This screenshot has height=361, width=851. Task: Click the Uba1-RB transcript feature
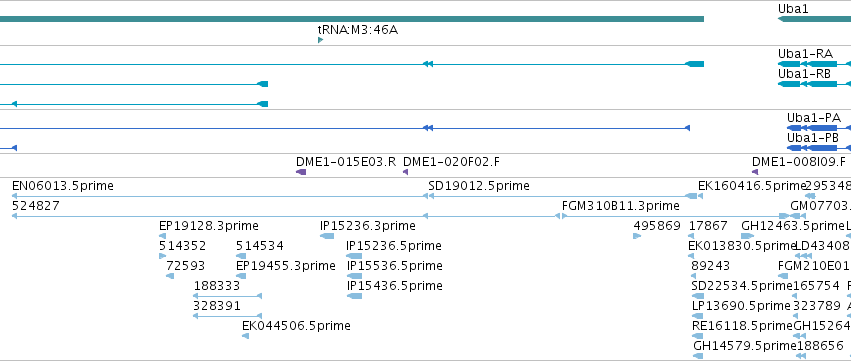click(814, 84)
